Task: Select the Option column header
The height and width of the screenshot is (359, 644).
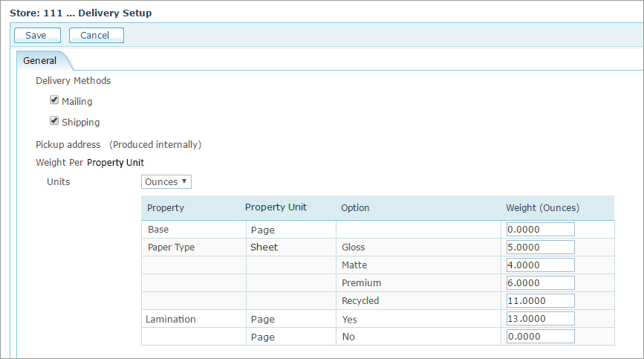Action: point(355,208)
